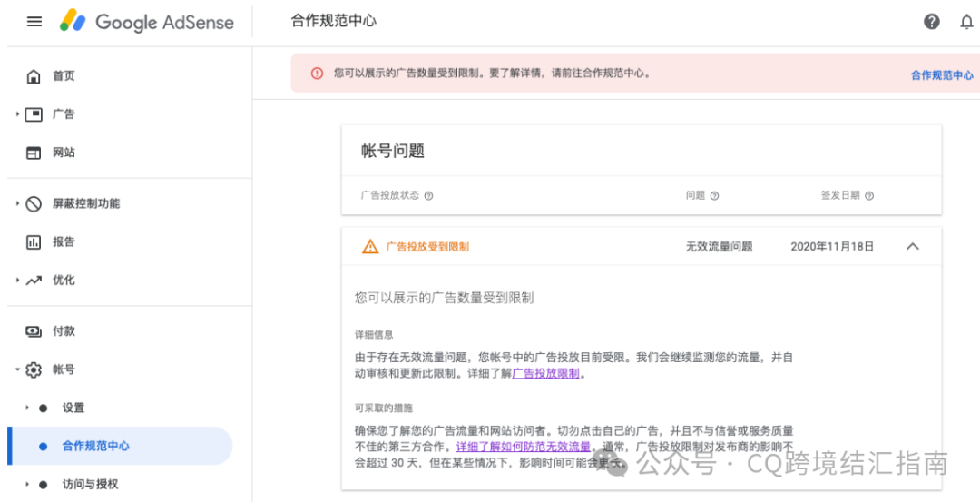Collapse the 无效流量问题 issue row chevron
The height and width of the screenshot is (502, 980).
913,246
